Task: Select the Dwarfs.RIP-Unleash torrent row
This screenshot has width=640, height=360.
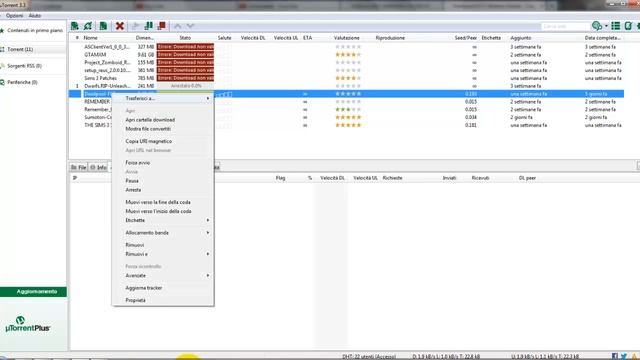Action: coord(346,86)
